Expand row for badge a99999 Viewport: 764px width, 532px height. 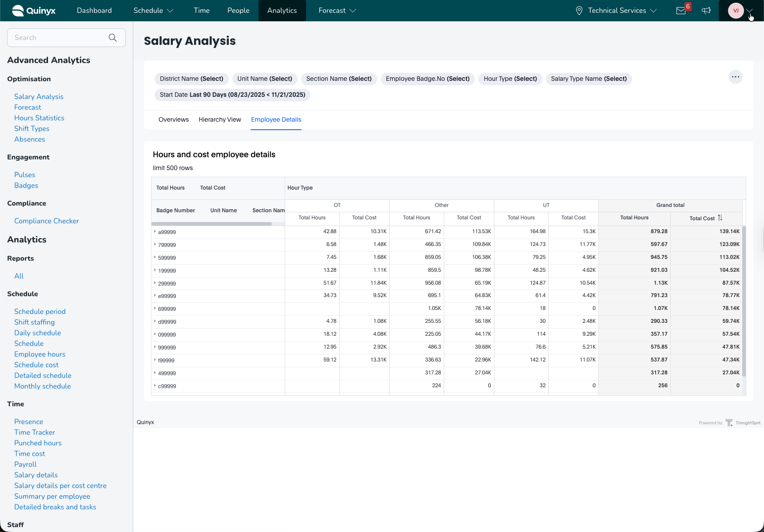click(x=155, y=232)
